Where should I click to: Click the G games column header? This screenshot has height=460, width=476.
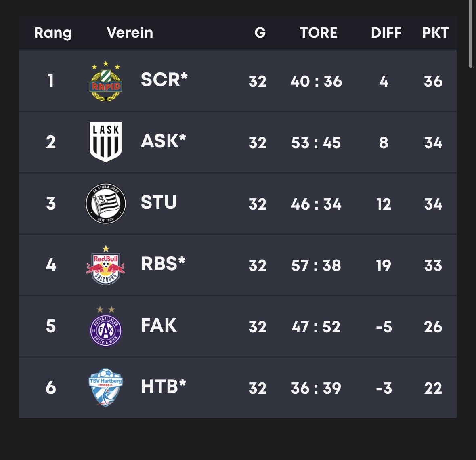point(260,33)
